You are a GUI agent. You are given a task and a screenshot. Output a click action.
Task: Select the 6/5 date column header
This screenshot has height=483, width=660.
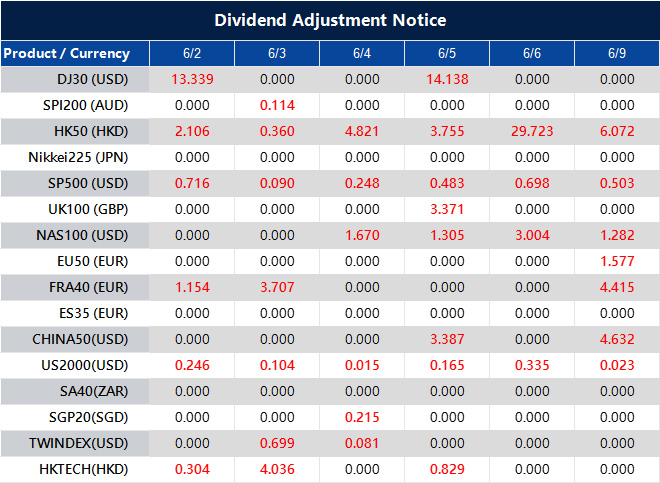click(447, 53)
